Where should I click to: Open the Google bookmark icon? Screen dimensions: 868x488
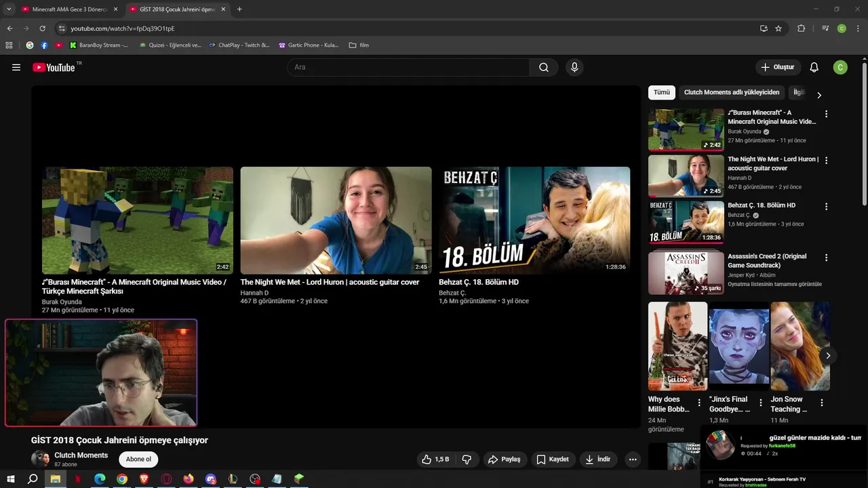pyautogui.click(x=29, y=45)
